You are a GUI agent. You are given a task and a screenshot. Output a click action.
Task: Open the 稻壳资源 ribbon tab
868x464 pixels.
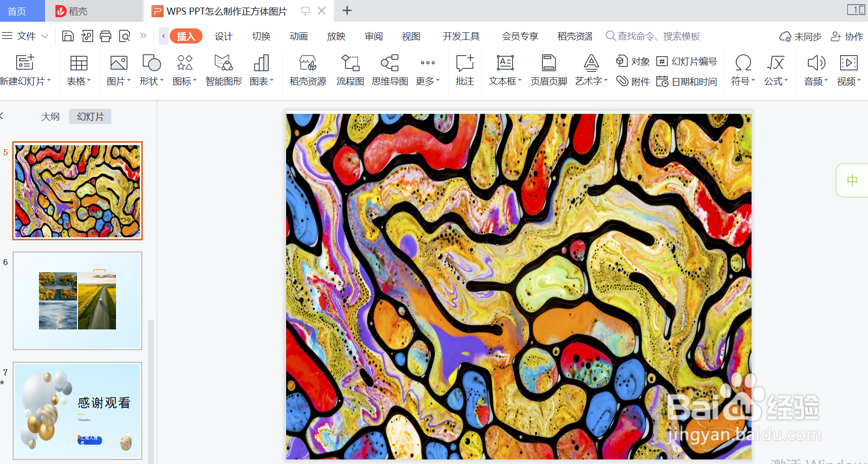575,36
